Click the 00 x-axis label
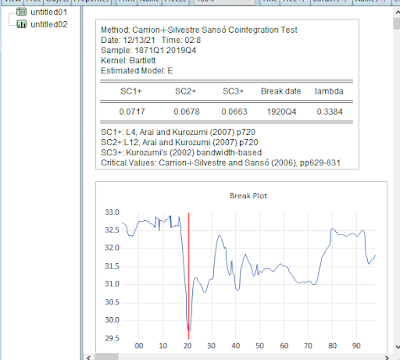The height and width of the screenshot is (360, 400). tap(139, 346)
